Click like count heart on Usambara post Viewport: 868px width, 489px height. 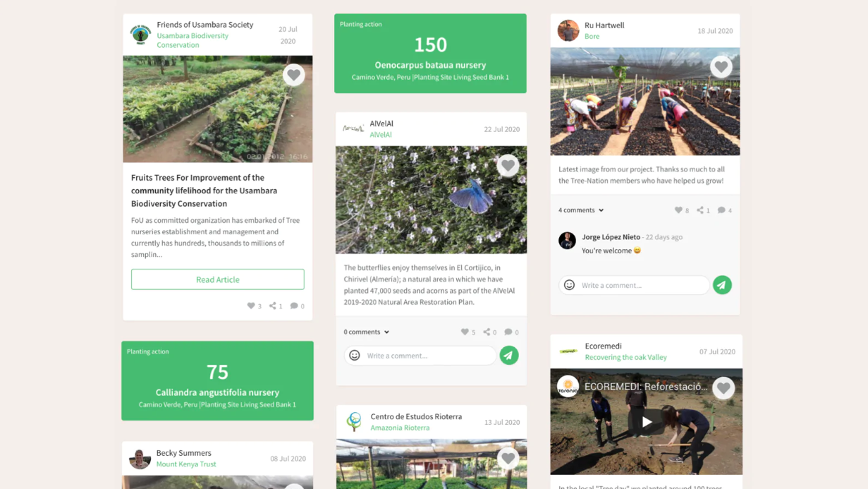(x=251, y=306)
